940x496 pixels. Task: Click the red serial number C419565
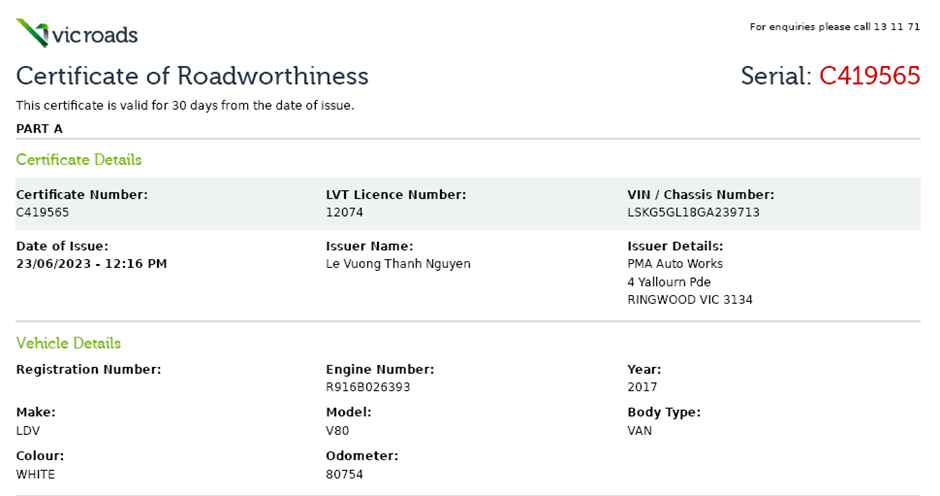tap(869, 76)
